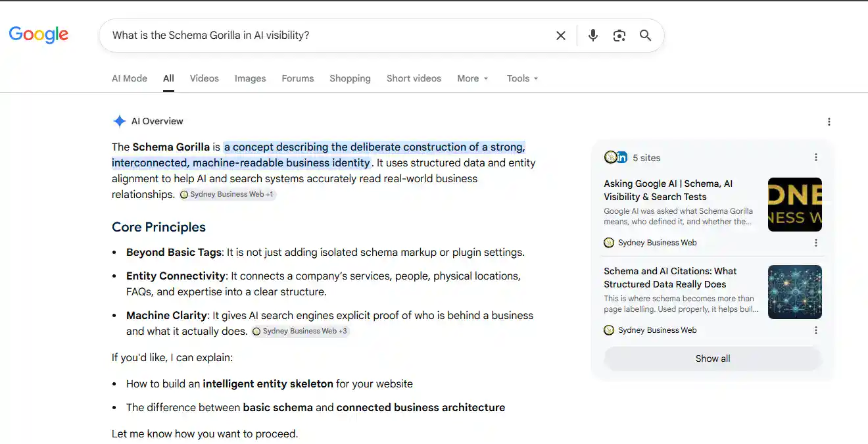
Task: Click the 'This is where schema becomes more than' snippet
Action: 681,304
